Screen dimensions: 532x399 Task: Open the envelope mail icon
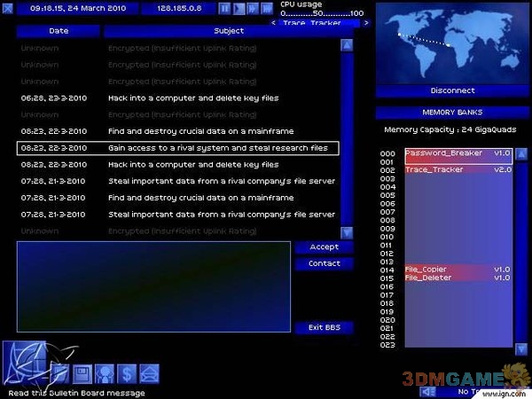pyautogui.click(x=149, y=373)
